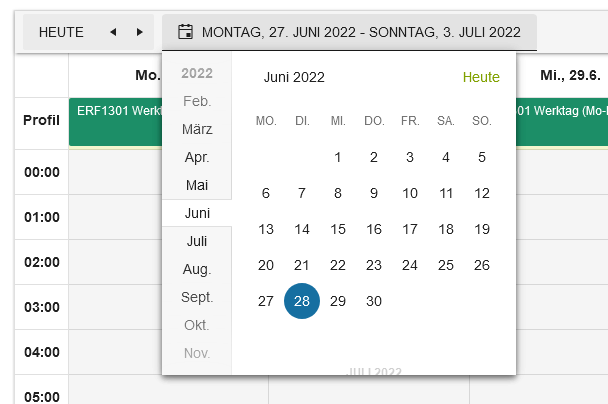This screenshot has width=608, height=404.
Task: Choose Mai from month sidebar
Action: pos(197,185)
